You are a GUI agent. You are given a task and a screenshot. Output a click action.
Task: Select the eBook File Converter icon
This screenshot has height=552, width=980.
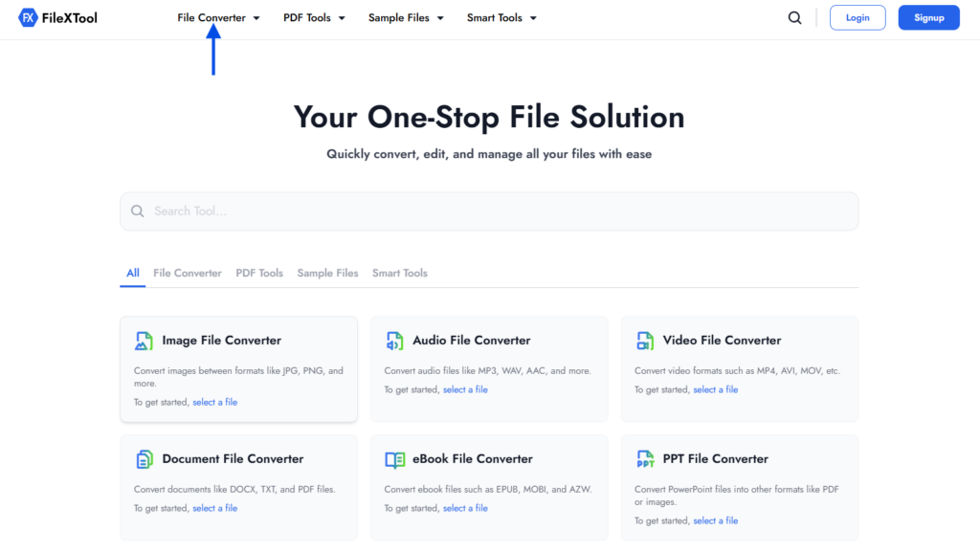pos(394,458)
